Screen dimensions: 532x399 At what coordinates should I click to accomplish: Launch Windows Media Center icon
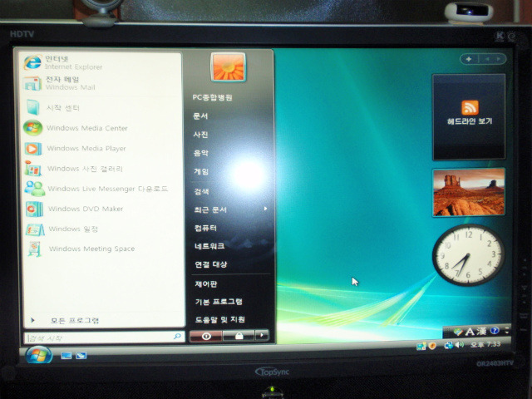[x=33, y=128]
